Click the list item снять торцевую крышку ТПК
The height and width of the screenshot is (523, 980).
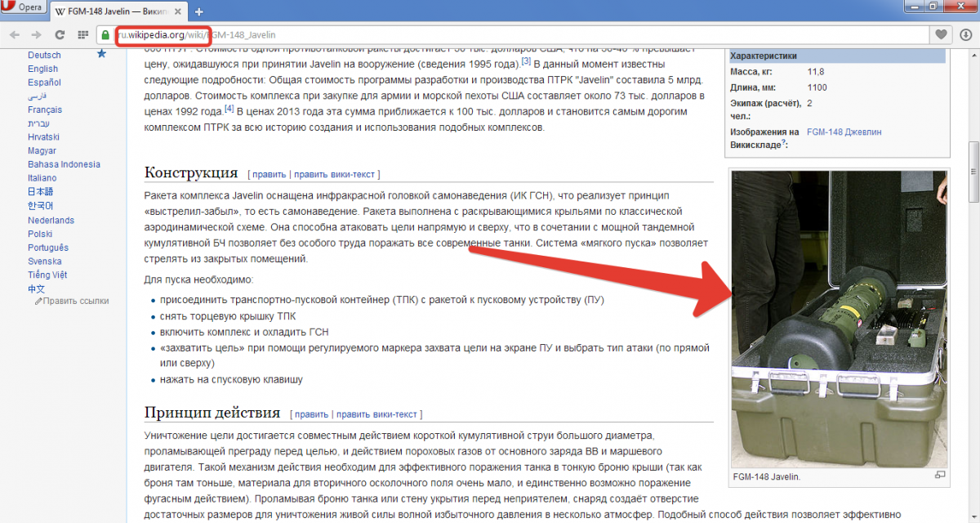pyautogui.click(x=228, y=316)
